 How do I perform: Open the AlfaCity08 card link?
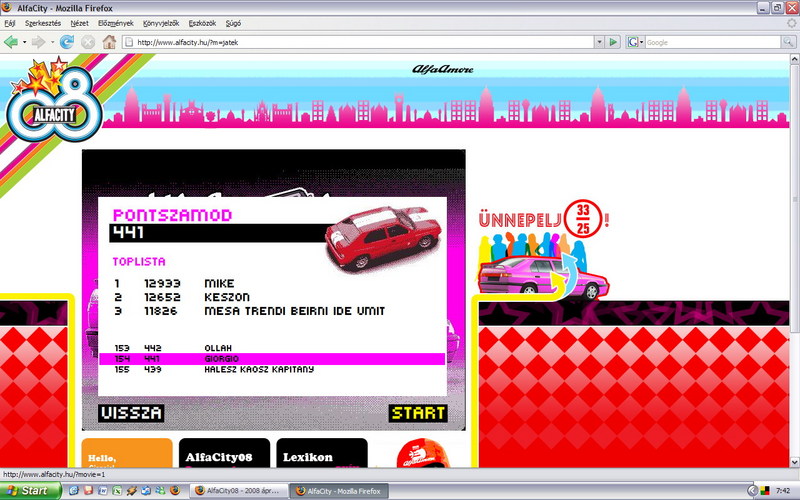tap(224, 453)
